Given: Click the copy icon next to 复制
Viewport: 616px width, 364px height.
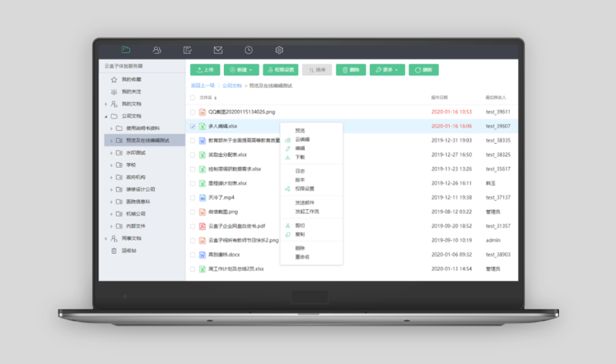Looking at the screenshot, I should 287,235.
